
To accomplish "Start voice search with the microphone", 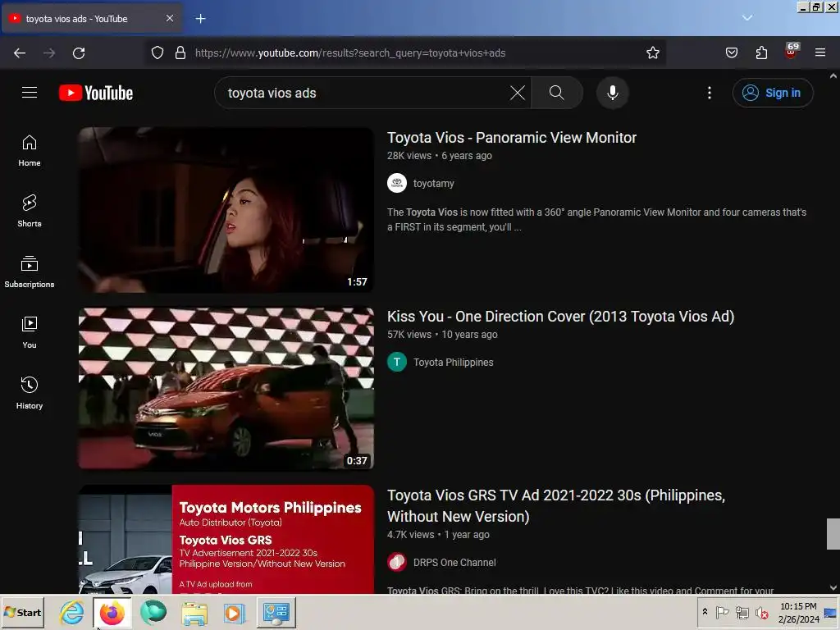I will (612, 93).
